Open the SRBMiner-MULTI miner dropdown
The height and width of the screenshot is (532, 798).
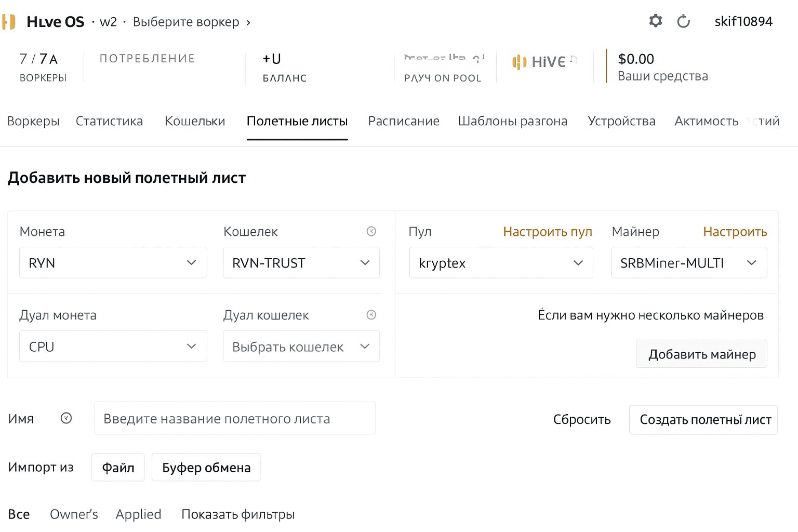689,262
